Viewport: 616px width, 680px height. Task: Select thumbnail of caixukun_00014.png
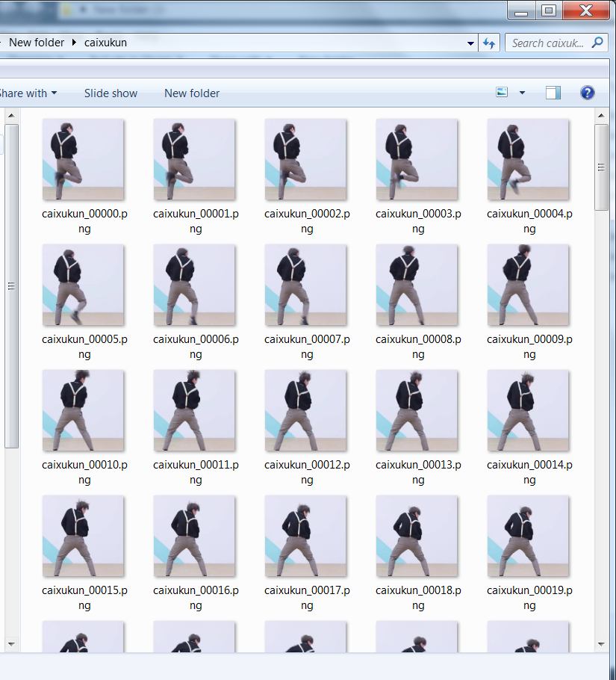[x=528, y=411]
